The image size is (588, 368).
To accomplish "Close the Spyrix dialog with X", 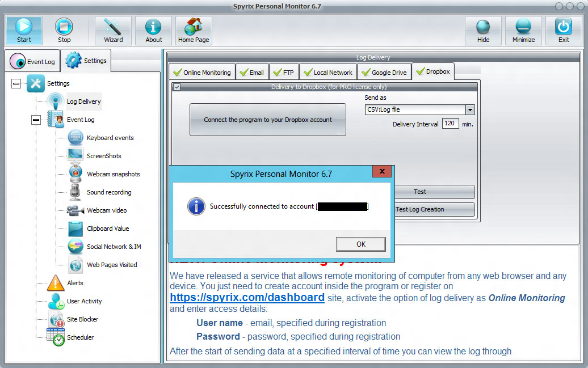I will click(x=382, y=171).
